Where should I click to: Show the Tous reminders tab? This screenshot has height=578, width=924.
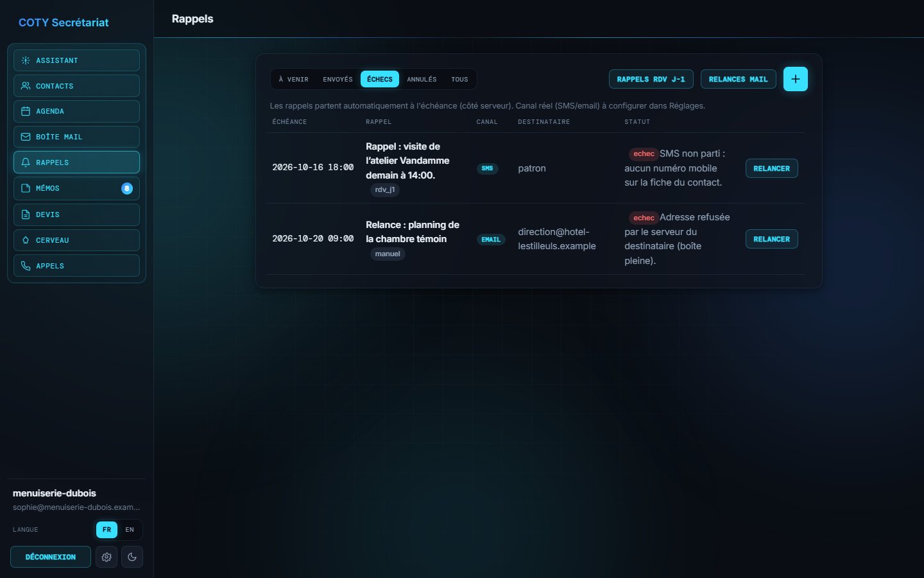pyautogui.click(x=459, y=79)
